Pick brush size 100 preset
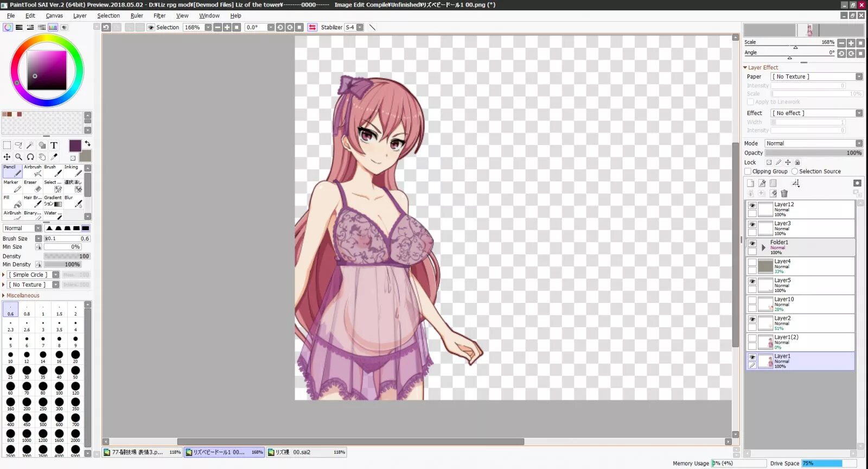Viewport: 868px width, 469px height. point(59,388)
